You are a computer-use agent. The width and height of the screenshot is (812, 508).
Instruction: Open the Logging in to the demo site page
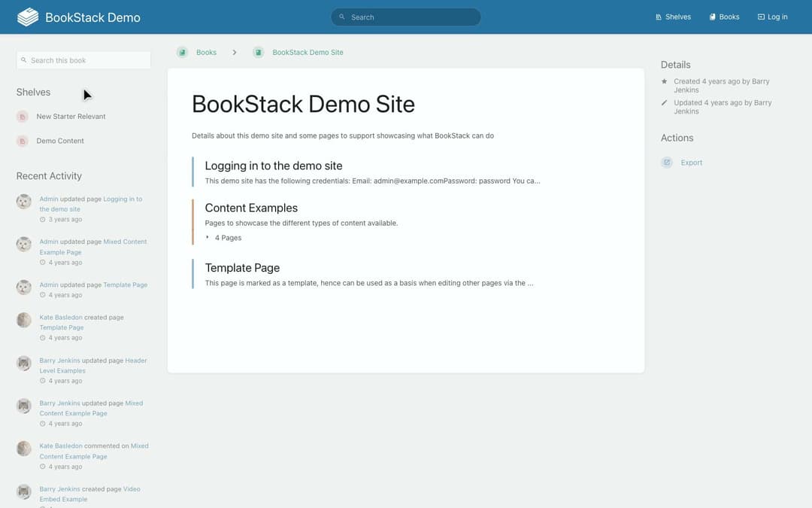[x=274, y=166]
